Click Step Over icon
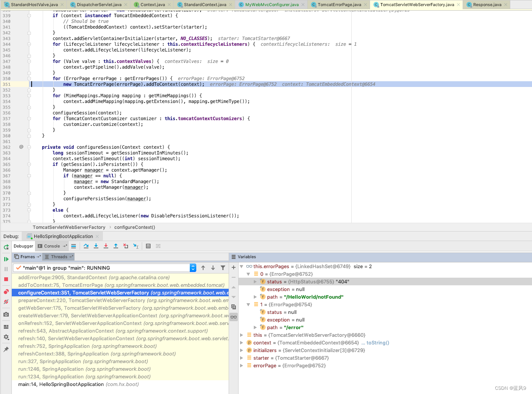 click(x=86, y=246)
